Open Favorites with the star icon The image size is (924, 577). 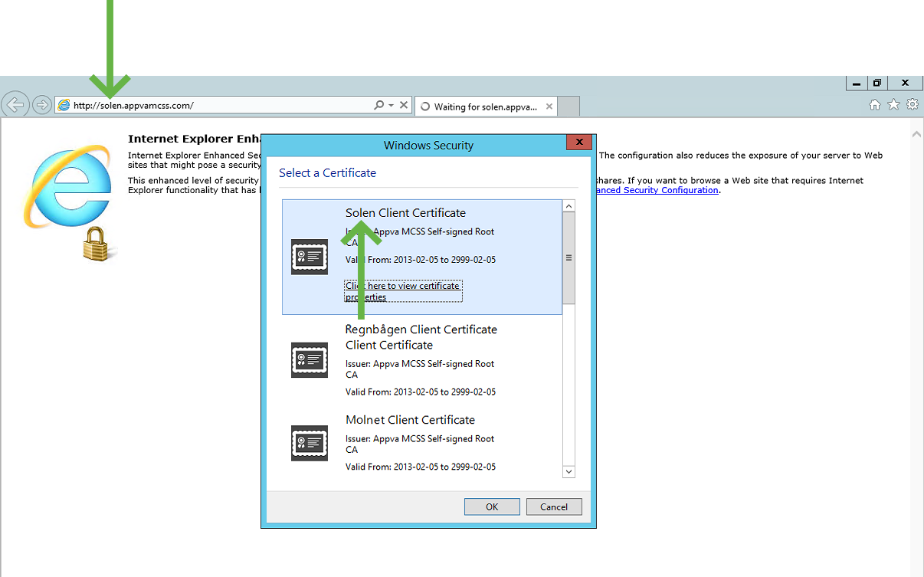click(x=893, y=105)
